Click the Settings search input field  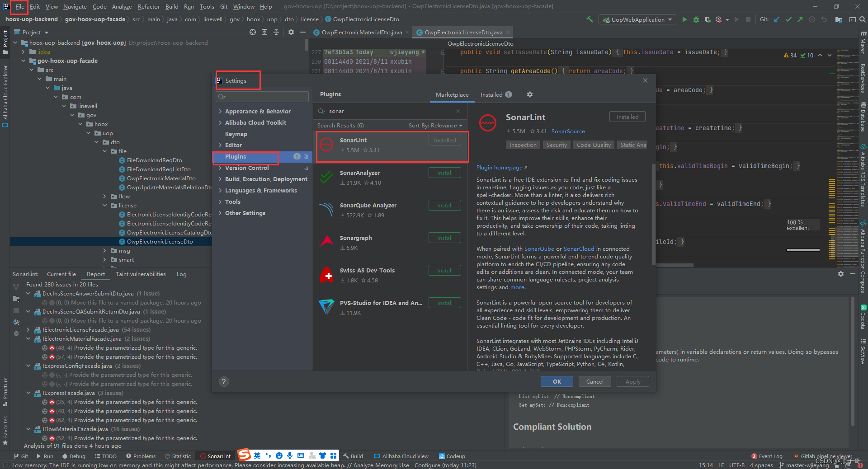263,97
